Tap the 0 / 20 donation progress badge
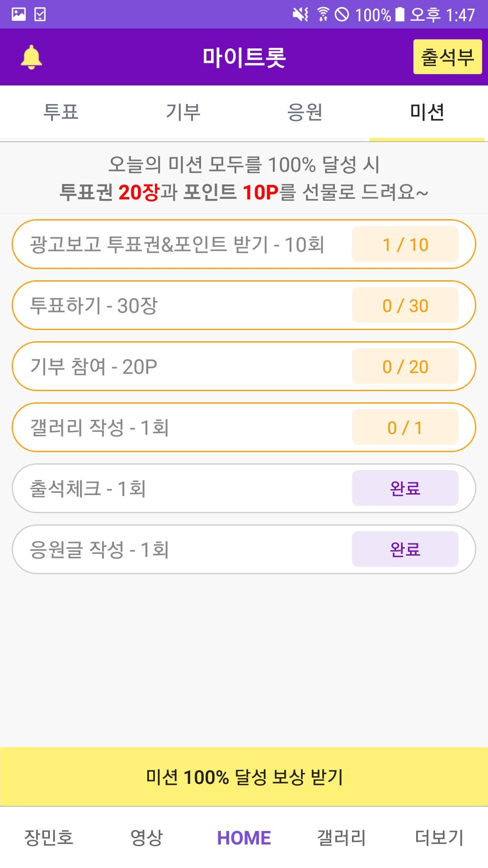This screenshot has height=868, width=488. point(405,367)
